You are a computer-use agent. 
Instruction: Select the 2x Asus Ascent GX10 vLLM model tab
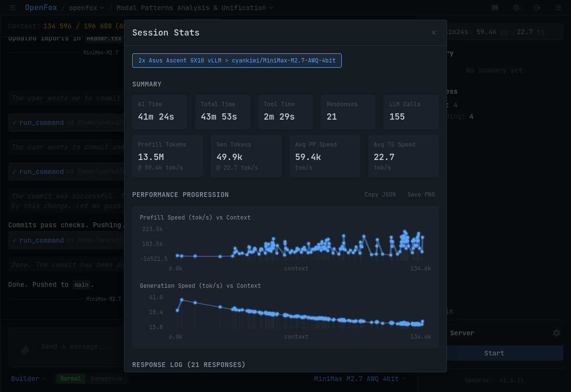point(236,61)
